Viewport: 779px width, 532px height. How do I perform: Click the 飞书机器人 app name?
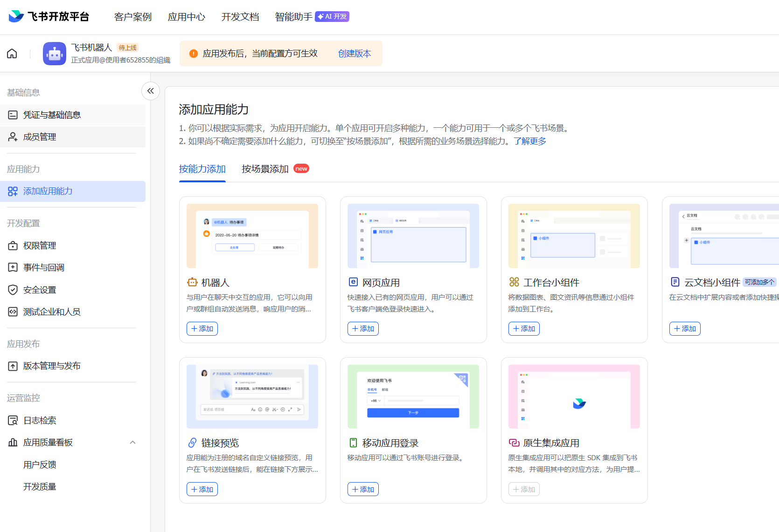tap(91, 48)
